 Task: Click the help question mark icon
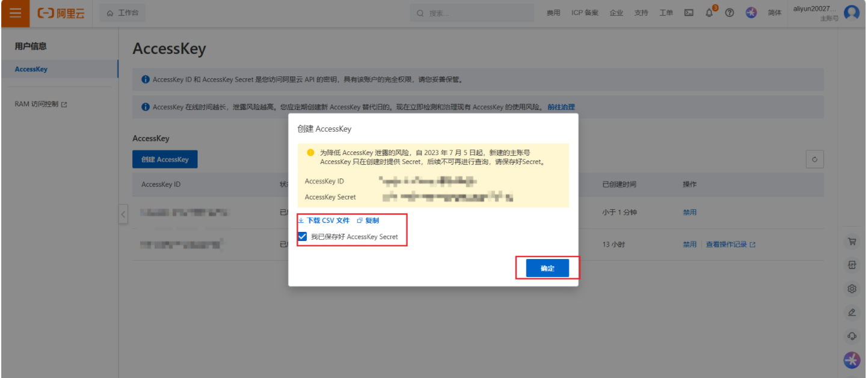pos(730,13)
